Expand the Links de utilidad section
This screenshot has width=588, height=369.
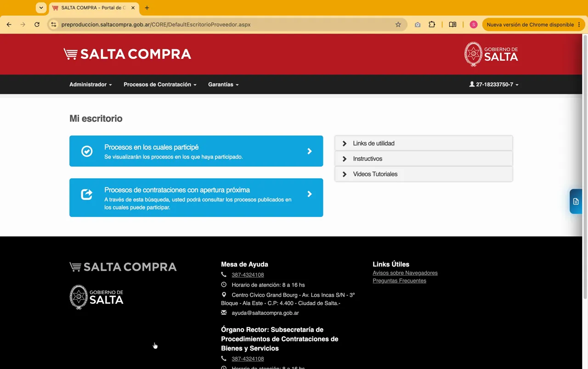(x=424, y=143)
